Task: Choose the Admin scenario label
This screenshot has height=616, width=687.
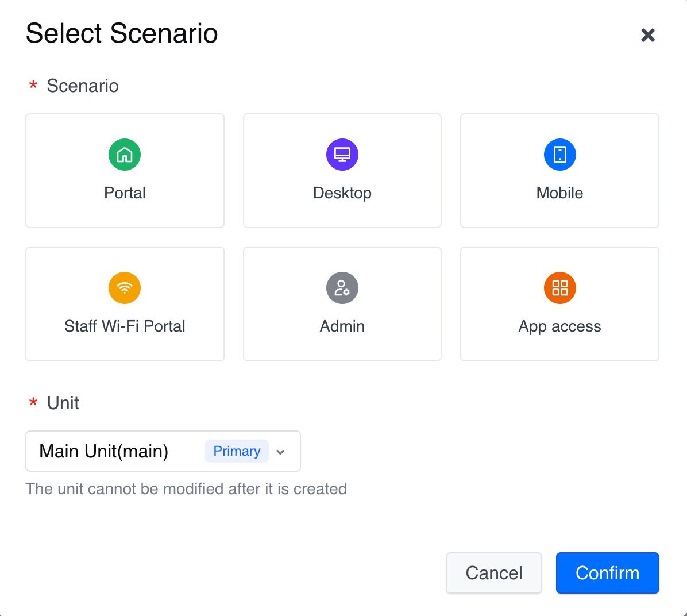Action: point(342,326)
